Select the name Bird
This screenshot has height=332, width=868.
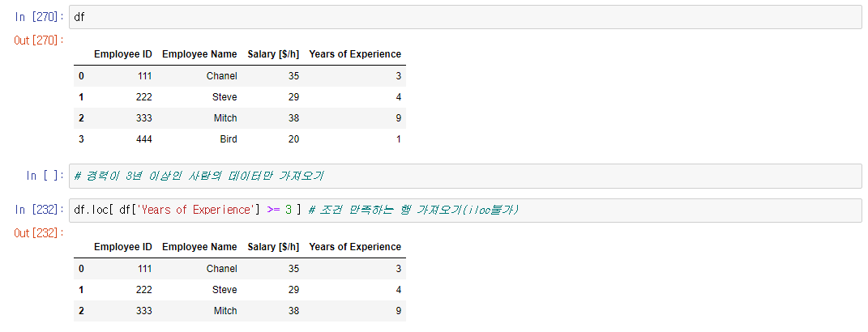click(x=228, y=139)
